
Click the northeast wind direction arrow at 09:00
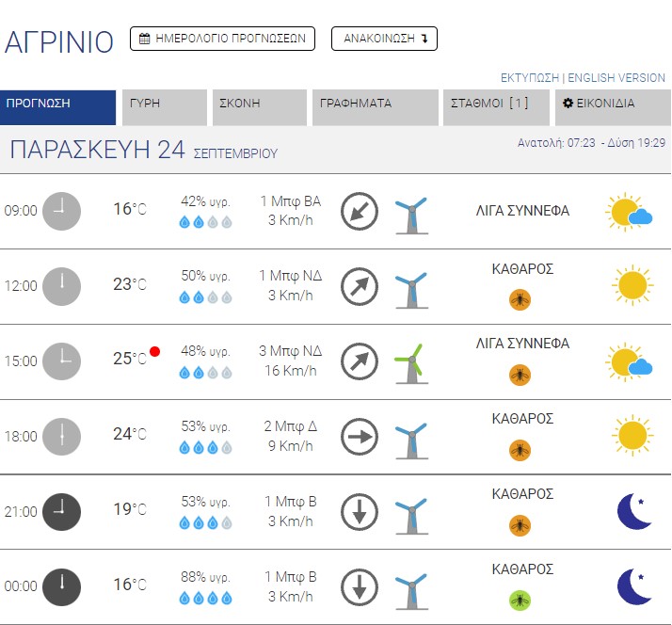pos(359,212)
